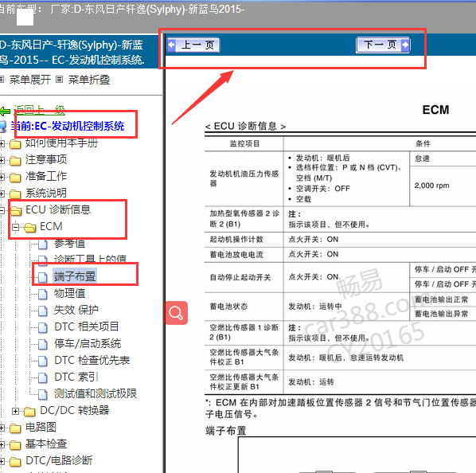Click open folder icon beside ECU 诊断信息
Screen dimensions: 476x473
[x=16, y=210]
